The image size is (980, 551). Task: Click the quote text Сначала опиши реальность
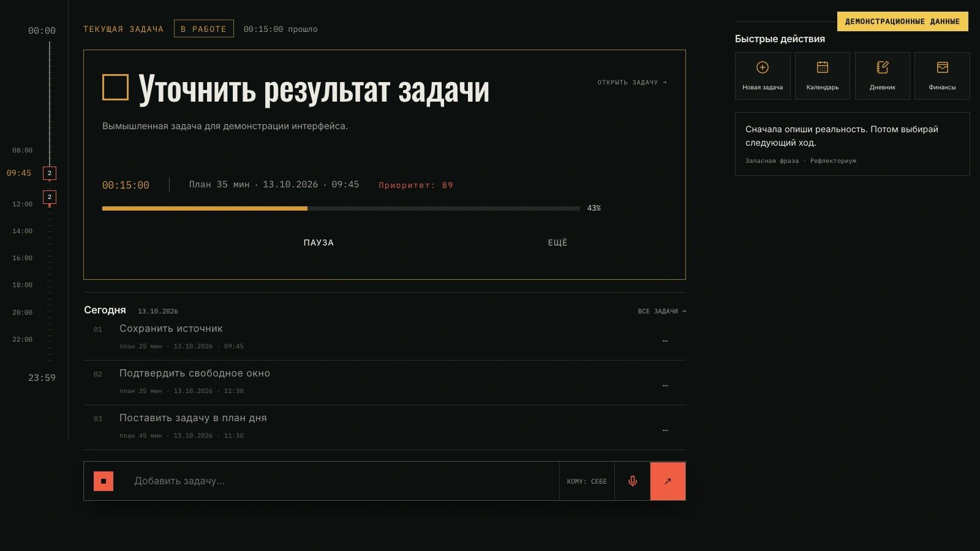point(842,136)
